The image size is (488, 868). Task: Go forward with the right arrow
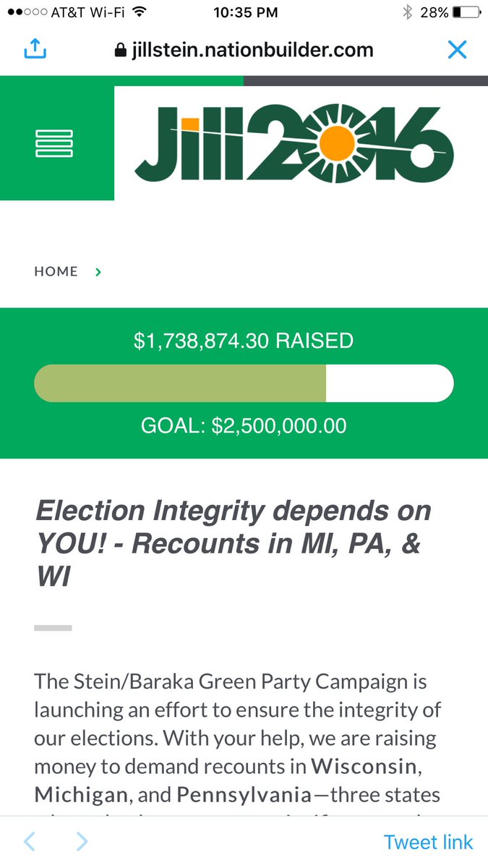[82, 841]
